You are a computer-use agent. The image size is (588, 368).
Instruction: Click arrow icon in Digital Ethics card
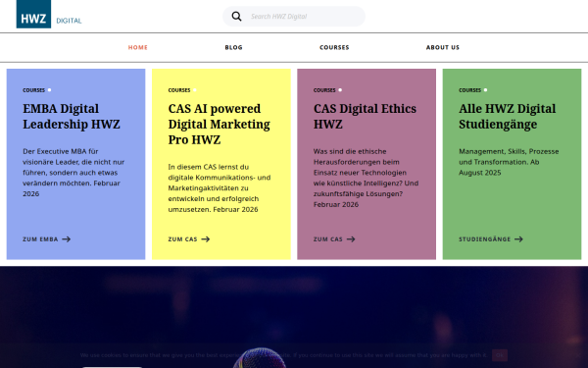pyautogui.click(x=351, y=239)
